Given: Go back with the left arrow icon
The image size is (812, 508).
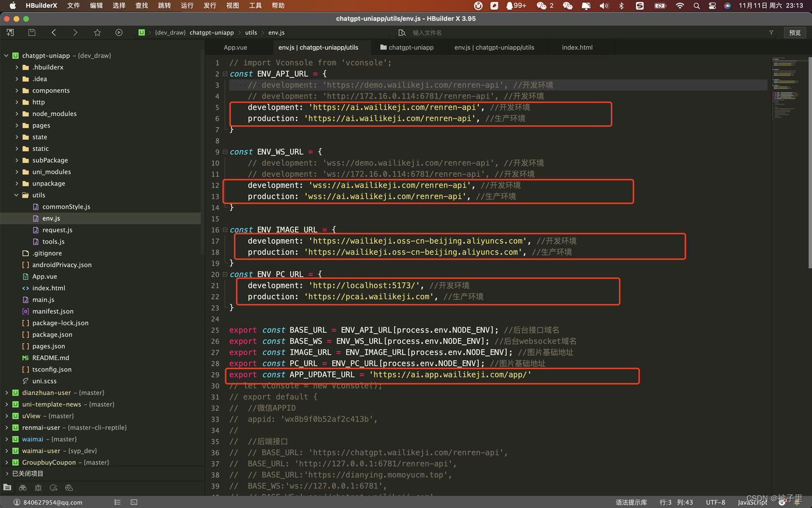Looking at the screenshot, I should [x=54, y=33].
